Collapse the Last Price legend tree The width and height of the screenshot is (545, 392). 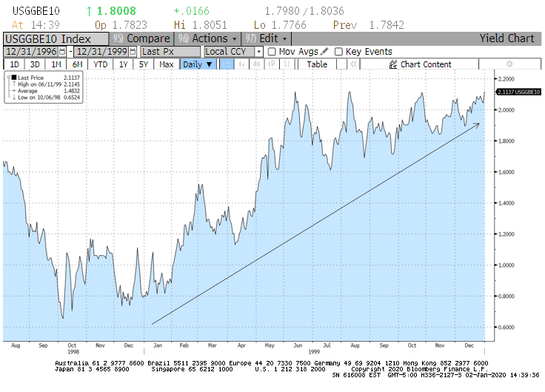(x=7, y=77)
